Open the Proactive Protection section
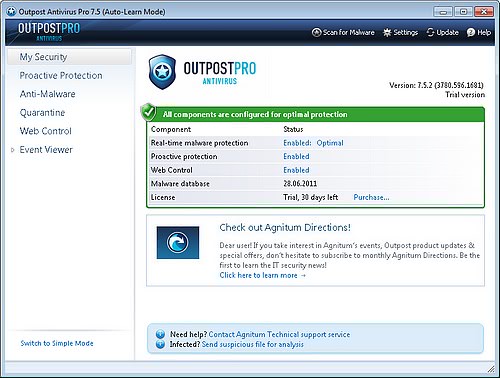500x378 pixels. pos(61,76)
